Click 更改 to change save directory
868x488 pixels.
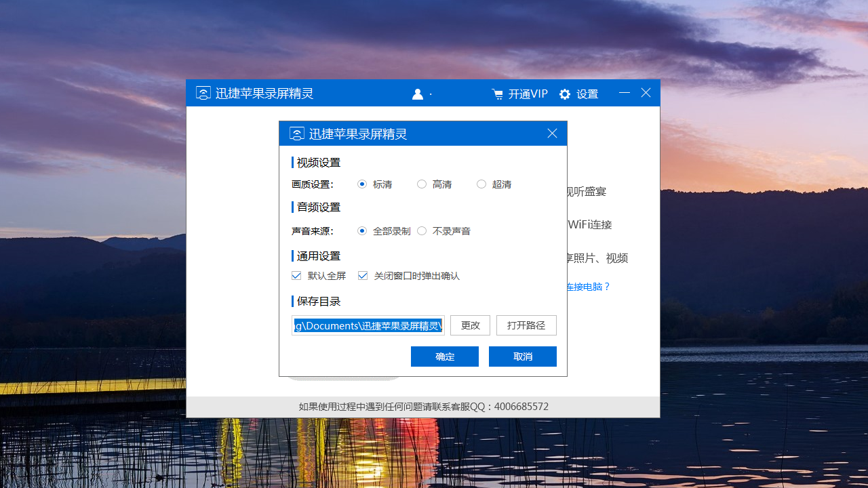tap(470, 325)
